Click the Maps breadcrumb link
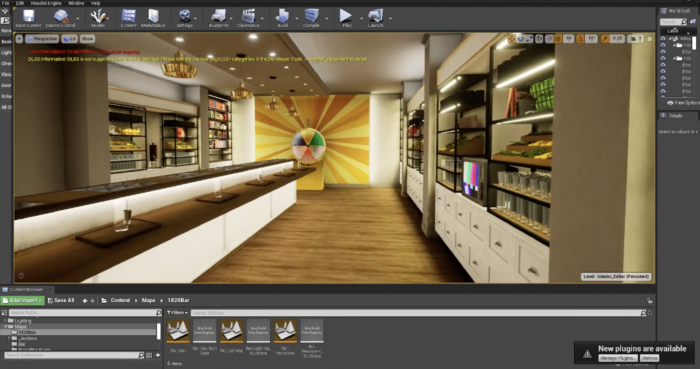Viewport: 700px width, 369px height. coord(148,301)
